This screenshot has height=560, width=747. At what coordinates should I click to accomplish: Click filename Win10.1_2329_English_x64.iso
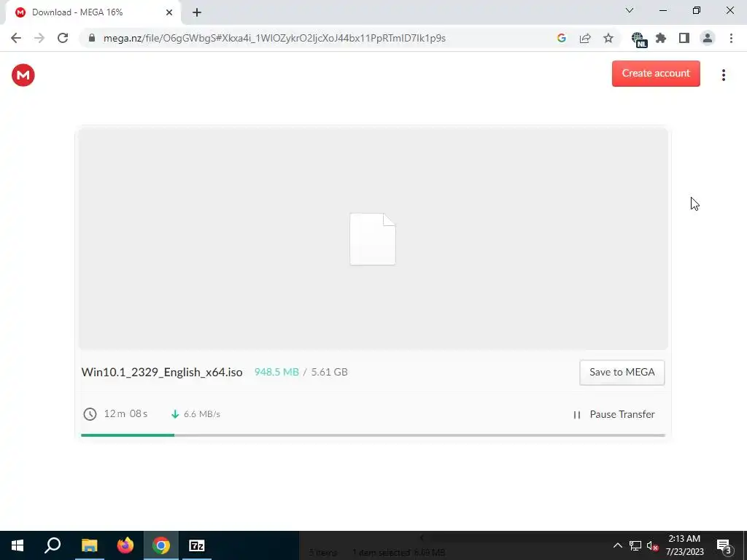coord(162,373)
